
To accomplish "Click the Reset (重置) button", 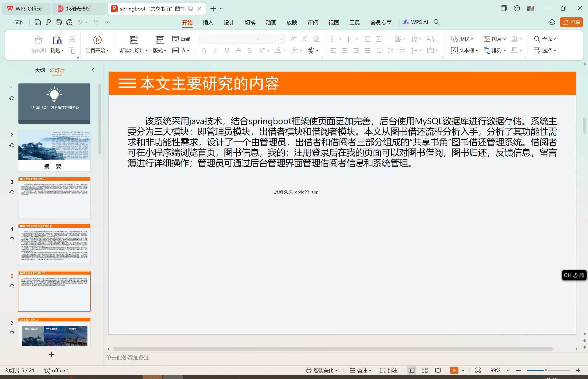I will [x=181, y=39].
